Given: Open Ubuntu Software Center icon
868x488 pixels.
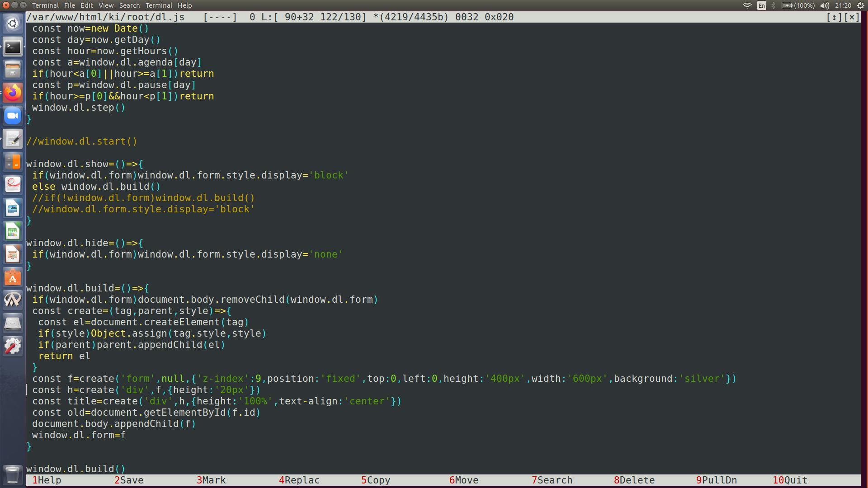Looking at the screenshot, I should [x=13, y=277].
